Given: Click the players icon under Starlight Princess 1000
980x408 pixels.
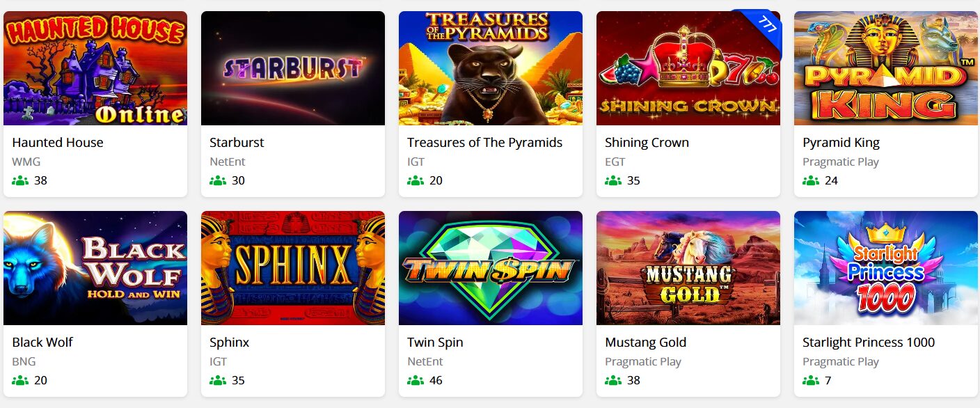Looking at the screenshot, I should [x=811, y=381].
